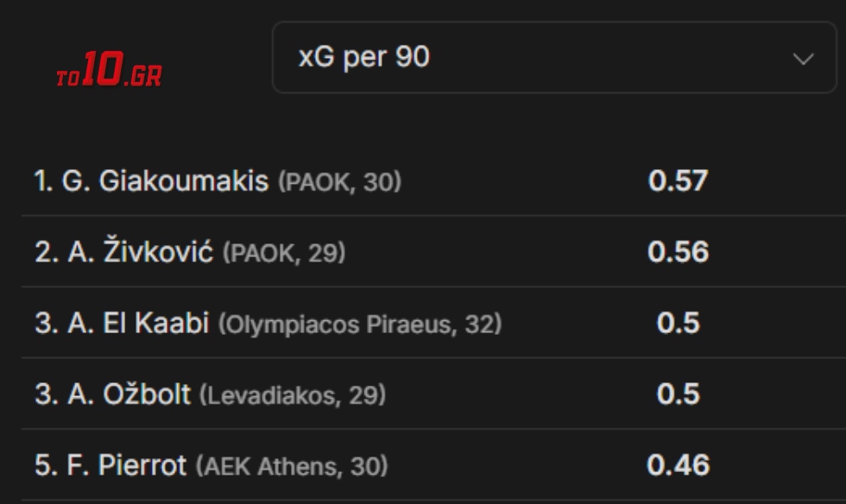The width and height of the screenshot is (846, 504).
Task: Click the (PAOK, 29) team label
Action: [284, 253]
